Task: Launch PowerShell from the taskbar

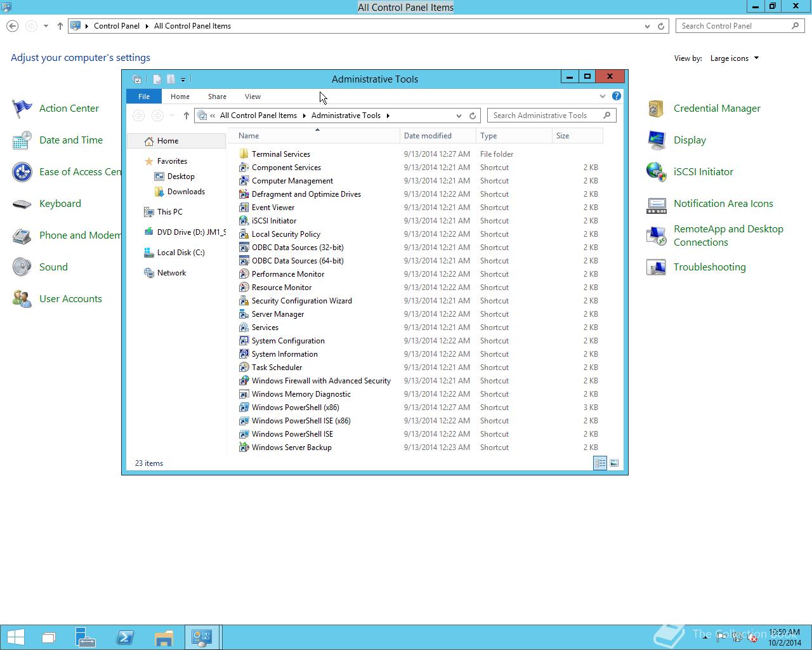Action: click(x=125, y=637)
